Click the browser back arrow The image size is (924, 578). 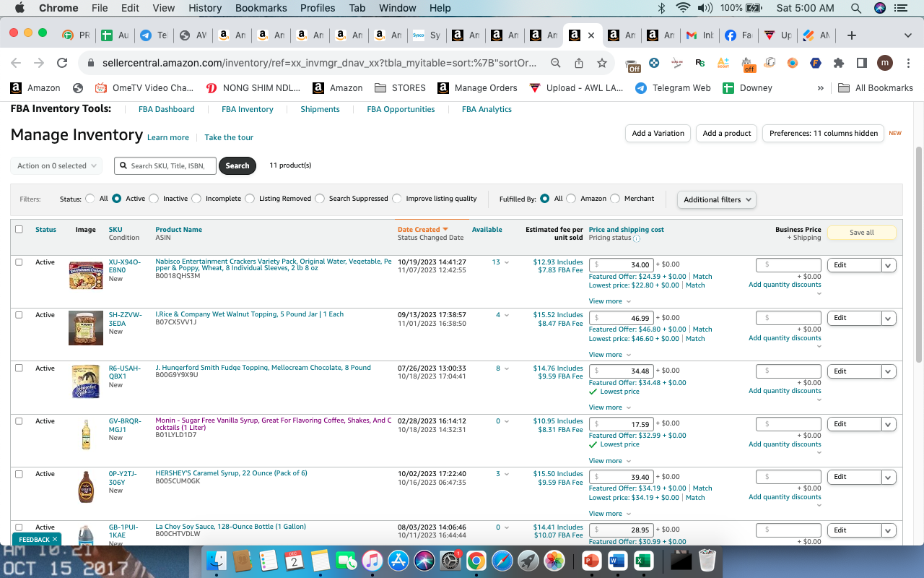tap(16, 63)
